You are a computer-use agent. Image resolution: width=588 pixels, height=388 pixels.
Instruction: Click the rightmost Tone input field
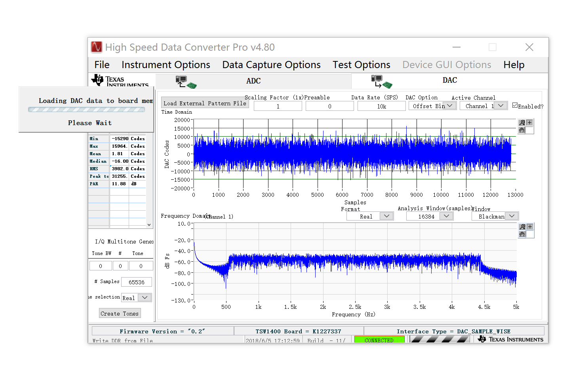[x=141, y=266]
